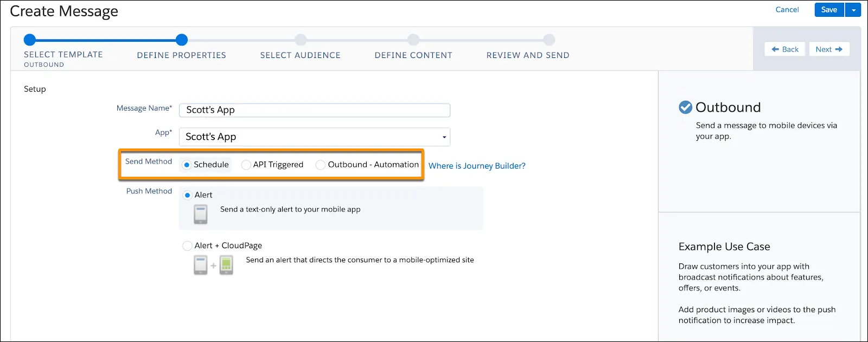Select the Schedule send method radio button
Screen dimensions: 868x342
pyautogui.click(x=187, y=165)
